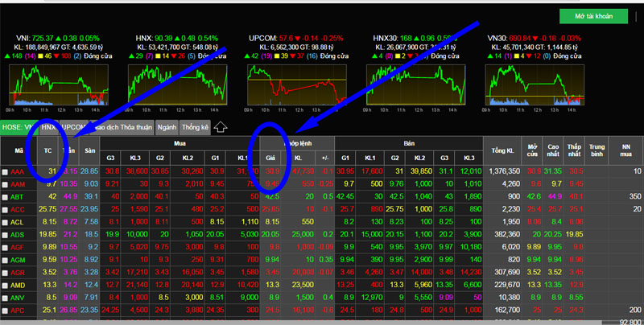Viewport: 644px width, 325px height.
Task: Click the Mã column header
Action: point(19,150)
